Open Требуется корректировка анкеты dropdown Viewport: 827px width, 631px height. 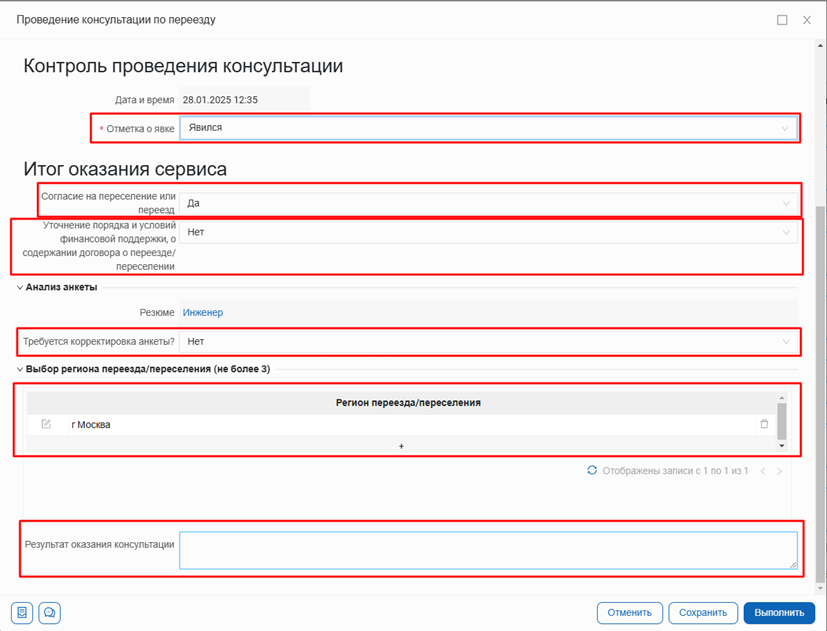click(x=488, y=342)
